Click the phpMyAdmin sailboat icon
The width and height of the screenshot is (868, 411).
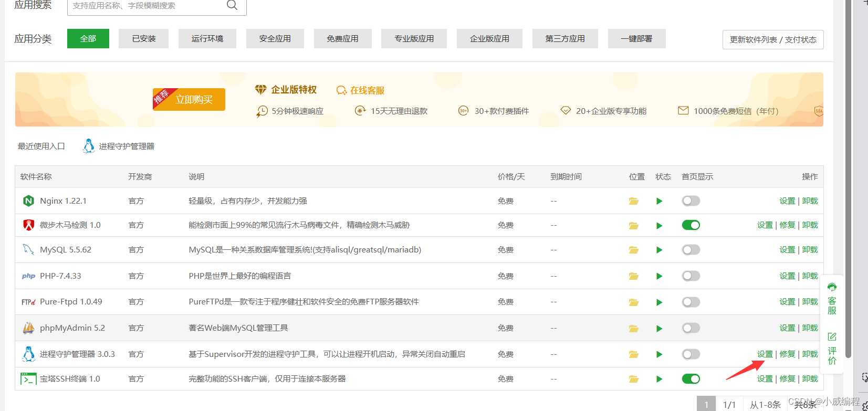28,328
